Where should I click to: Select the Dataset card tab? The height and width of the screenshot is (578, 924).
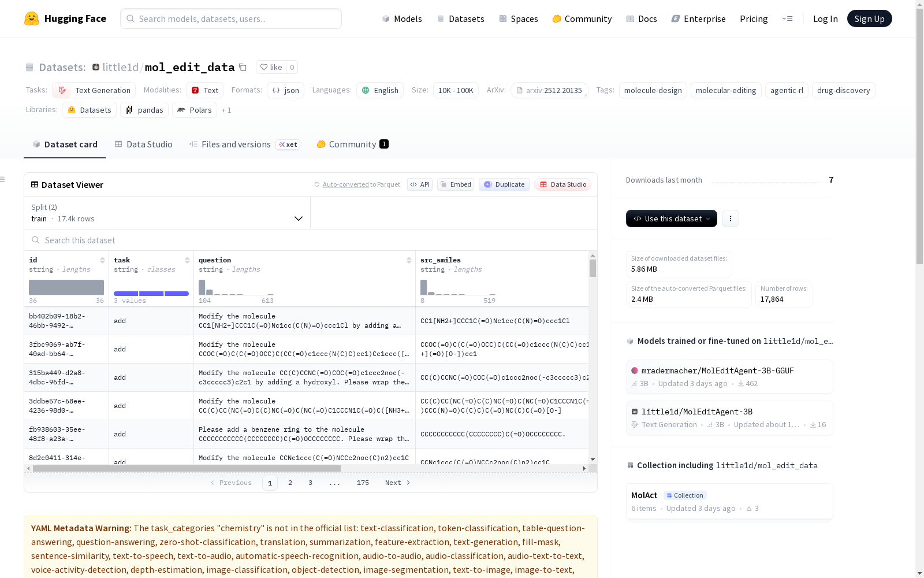click(x=65, y=144)
